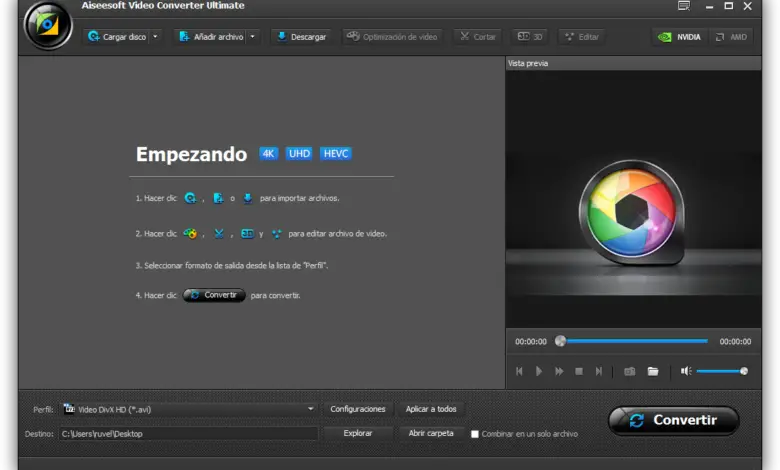Fast forward the preview
This screenshot has height=470, width=780.
point(559,371)
